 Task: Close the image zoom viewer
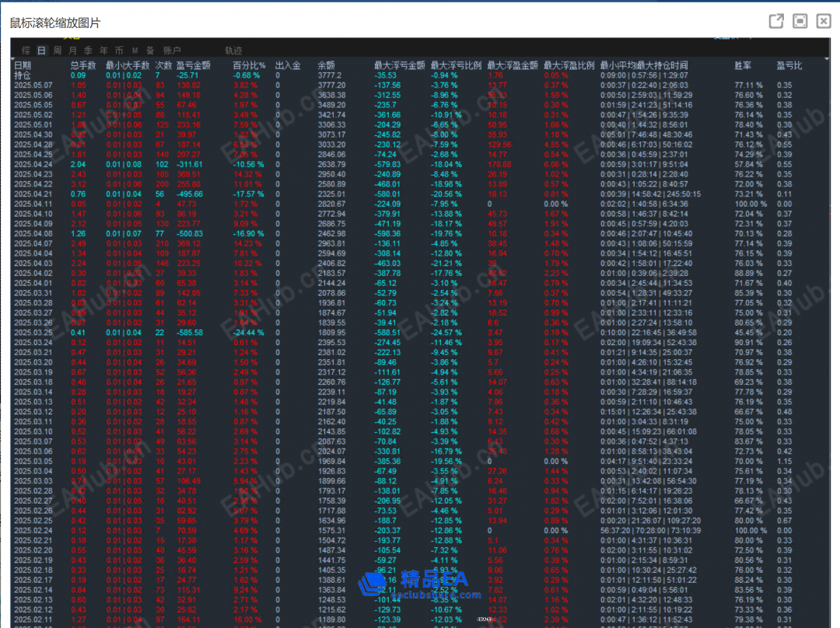823,21
